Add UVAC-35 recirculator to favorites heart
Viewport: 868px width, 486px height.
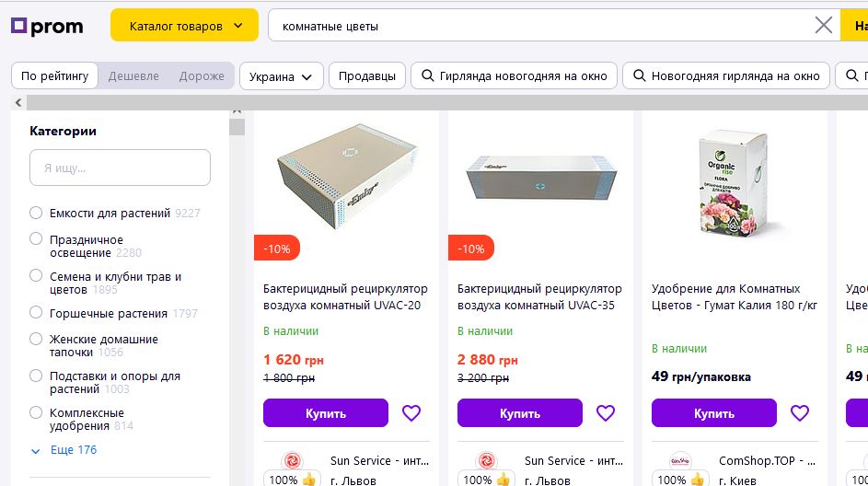(x=606, y=413)
